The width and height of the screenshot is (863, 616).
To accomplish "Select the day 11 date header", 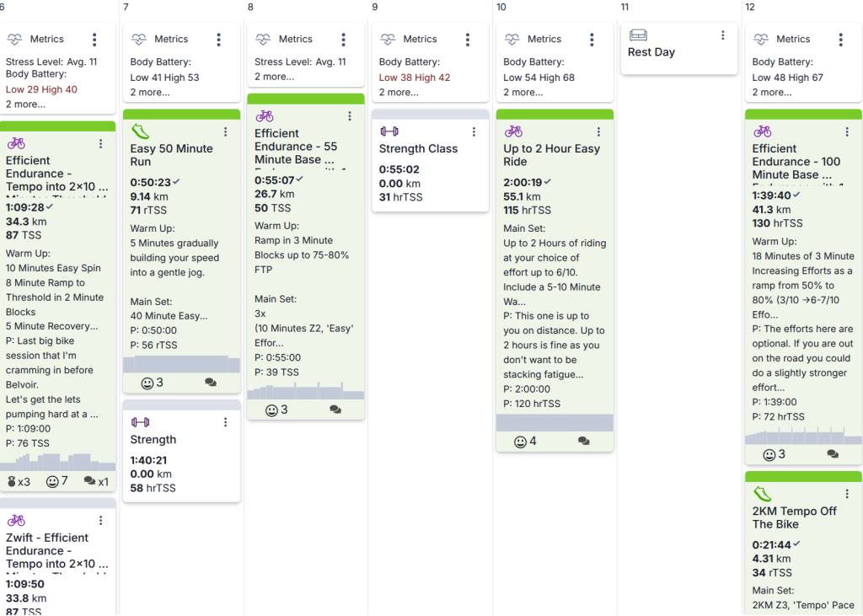I will pos(624,7).
